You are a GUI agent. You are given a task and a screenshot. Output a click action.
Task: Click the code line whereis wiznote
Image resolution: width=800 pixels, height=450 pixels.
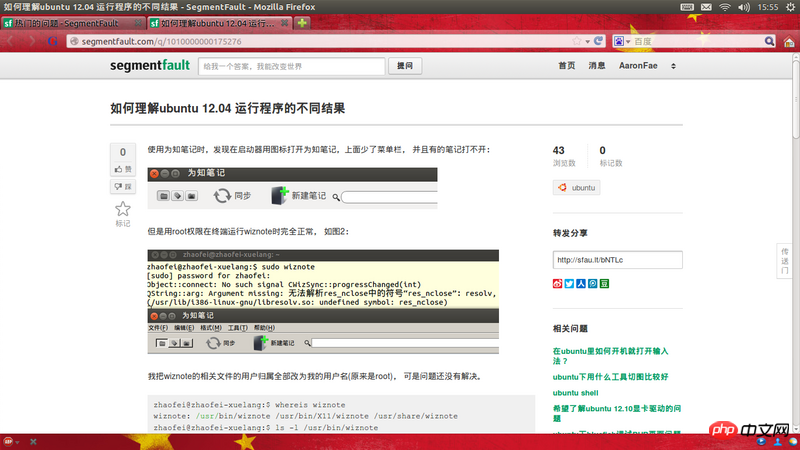[249, 405]
